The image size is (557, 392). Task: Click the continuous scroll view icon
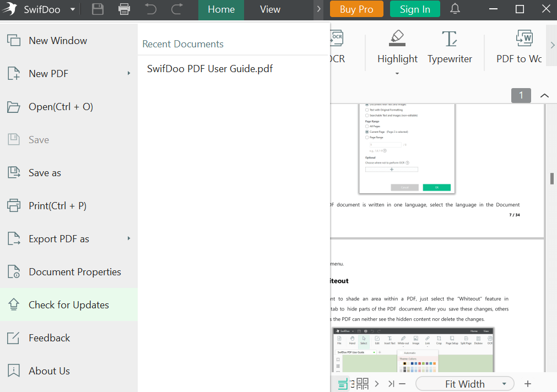343,384
